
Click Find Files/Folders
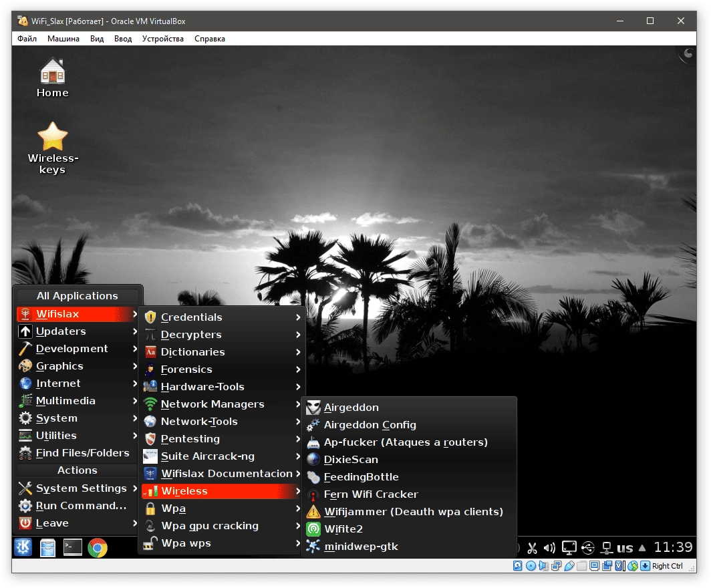pos(78,453)
